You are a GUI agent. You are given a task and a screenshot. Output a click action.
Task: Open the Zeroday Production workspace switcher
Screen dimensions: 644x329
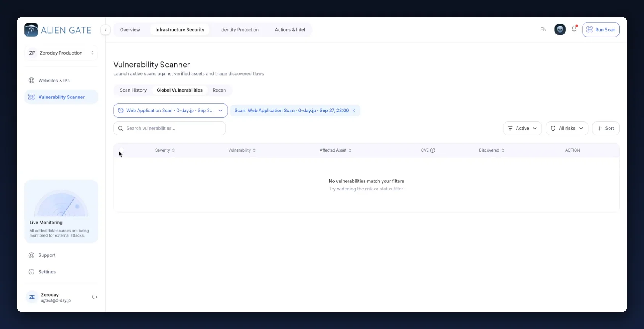[x=61, y=53]
